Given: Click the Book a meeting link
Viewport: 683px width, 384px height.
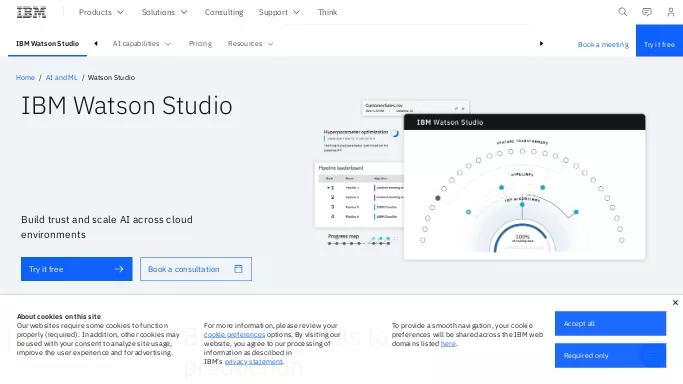Looking at the screenshot, I should tap(603, 44).
